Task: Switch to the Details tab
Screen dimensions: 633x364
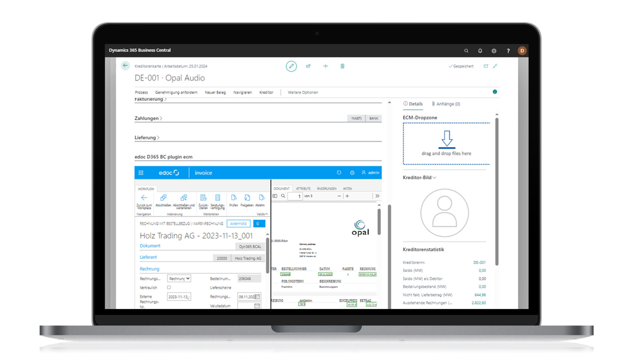Action: coord(413,104)
